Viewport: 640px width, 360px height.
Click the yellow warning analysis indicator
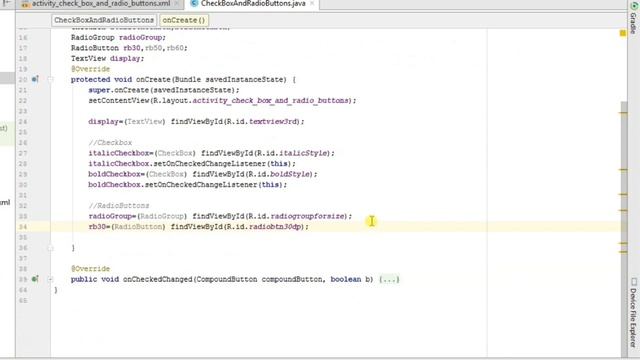[x=623, y=33]
